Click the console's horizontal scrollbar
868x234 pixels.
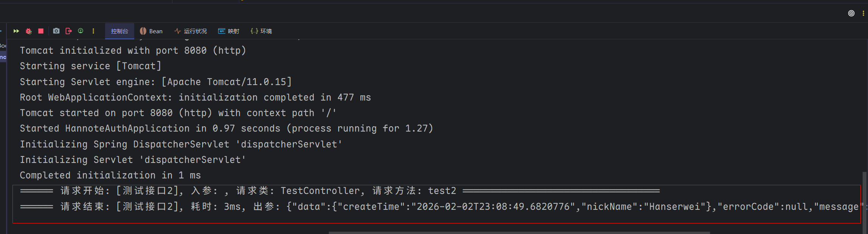pos(519,232)
